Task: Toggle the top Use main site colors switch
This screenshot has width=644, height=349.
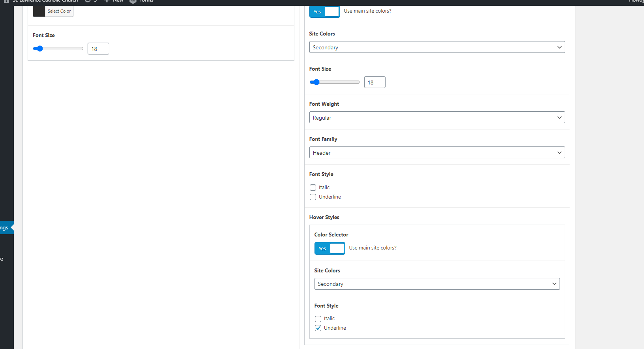Action: click(324, 11)
